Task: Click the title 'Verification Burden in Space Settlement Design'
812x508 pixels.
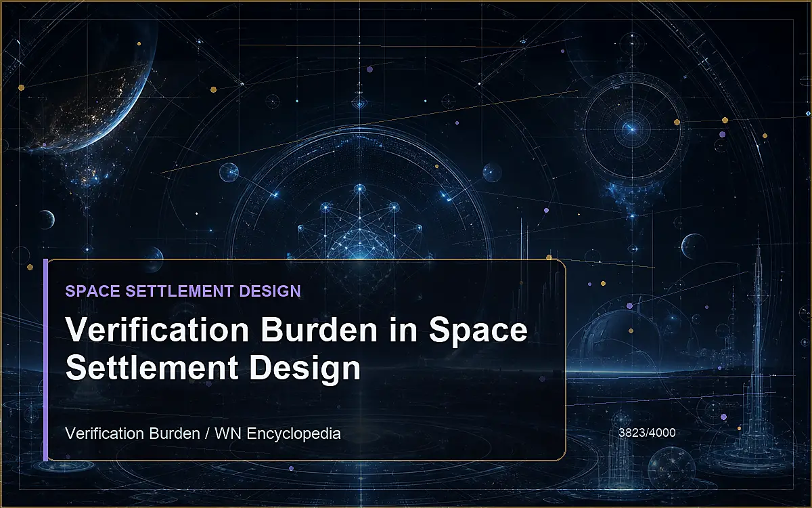Action: [x=296, y=349]
